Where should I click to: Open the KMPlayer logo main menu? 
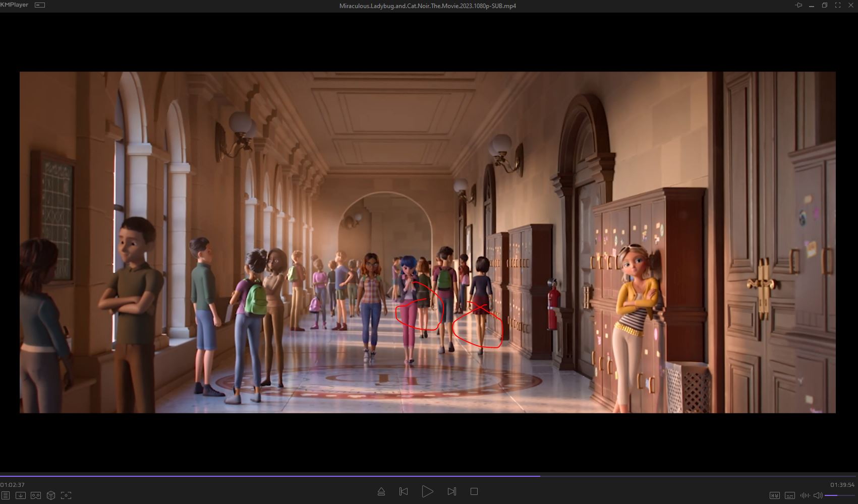pos(14,5)
